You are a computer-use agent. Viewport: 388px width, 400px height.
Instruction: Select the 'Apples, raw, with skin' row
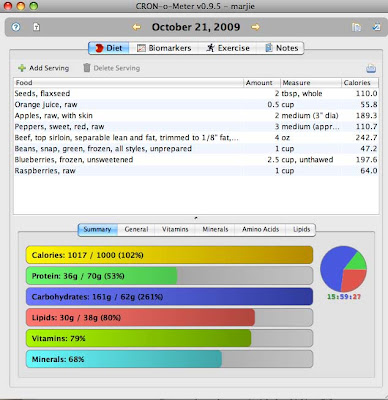(x=196, y=116)
